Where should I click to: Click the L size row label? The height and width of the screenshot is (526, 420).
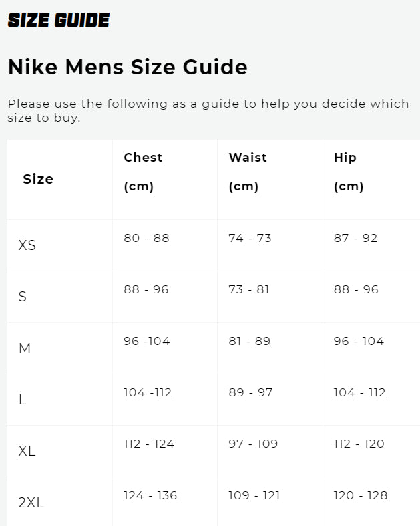[x=23, y=400]
